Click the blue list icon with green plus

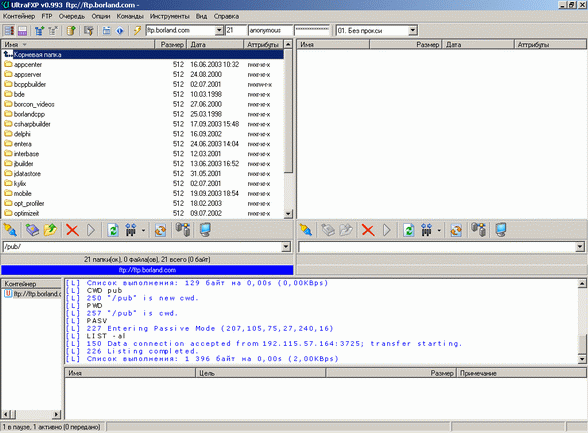pos(39,30)
